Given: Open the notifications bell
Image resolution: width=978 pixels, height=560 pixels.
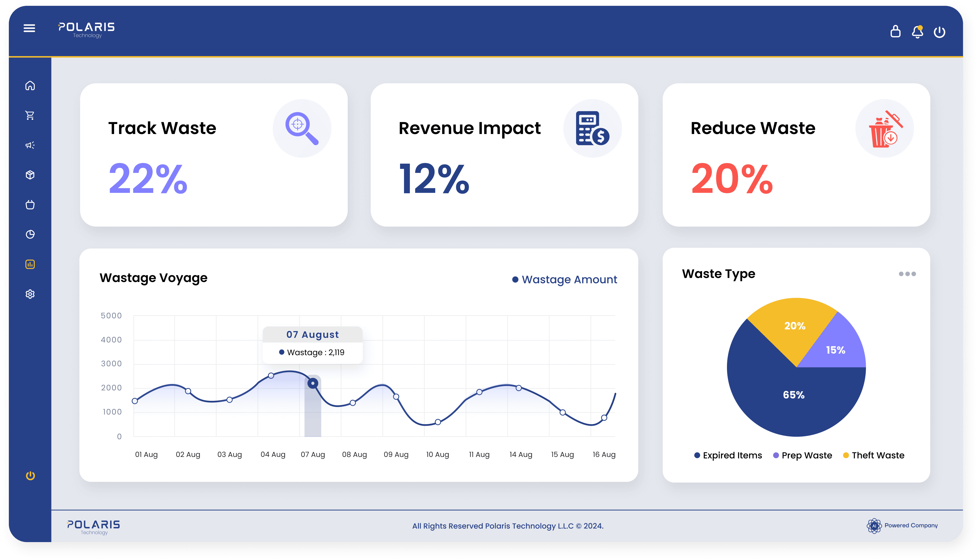Looking at the screenshot, I should (917, 32).
